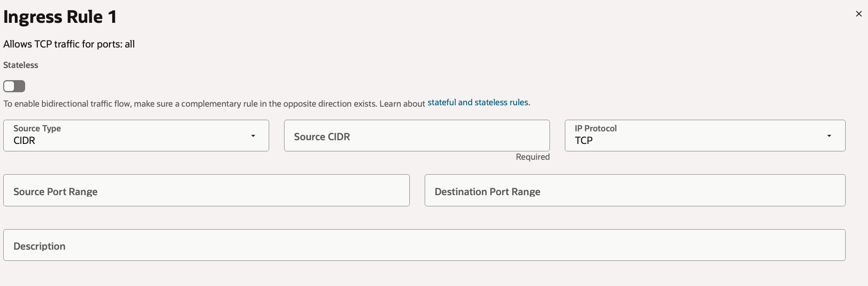
Task: Click the bidirectional traffic flow help text
Action: tap(214, 103)
